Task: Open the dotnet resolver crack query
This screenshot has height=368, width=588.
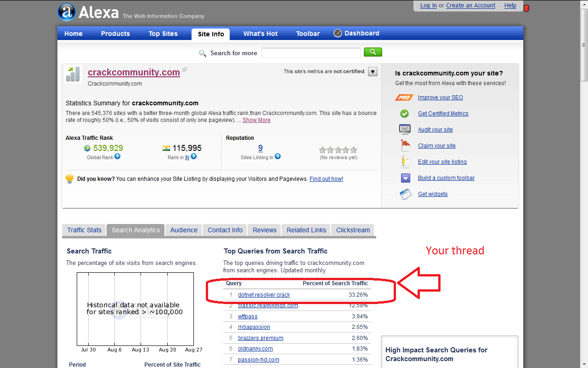Action: coord(264,295)
